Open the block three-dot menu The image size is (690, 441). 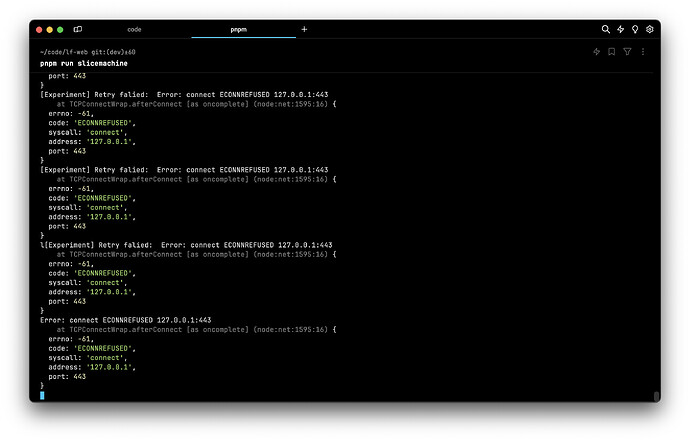click(x=643, y=52)
